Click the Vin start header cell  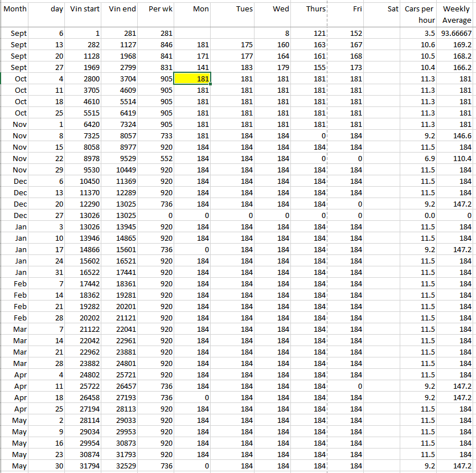point(84,9)
